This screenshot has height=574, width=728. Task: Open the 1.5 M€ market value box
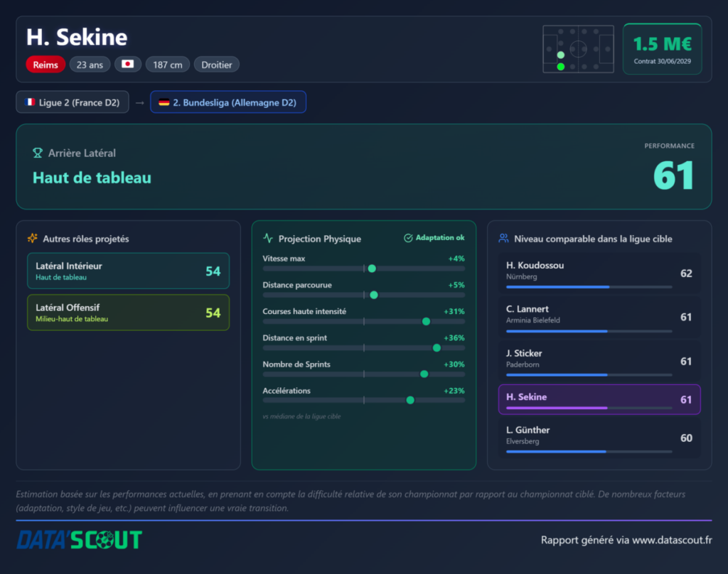662,49
